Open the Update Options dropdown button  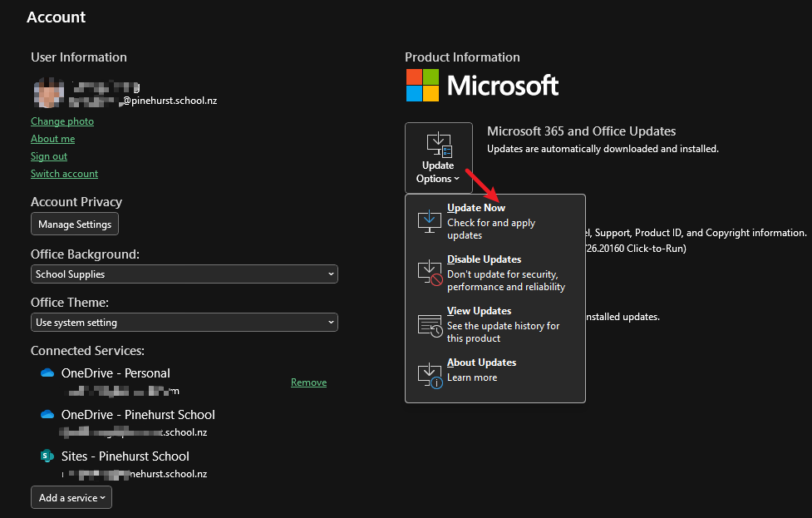439,157
